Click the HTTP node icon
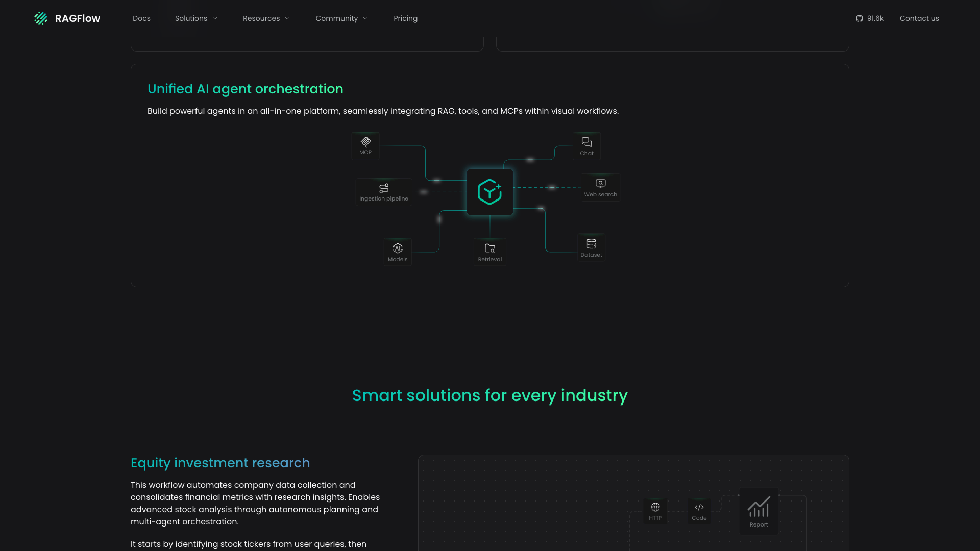The image size is (980, 551). (655, 507)
